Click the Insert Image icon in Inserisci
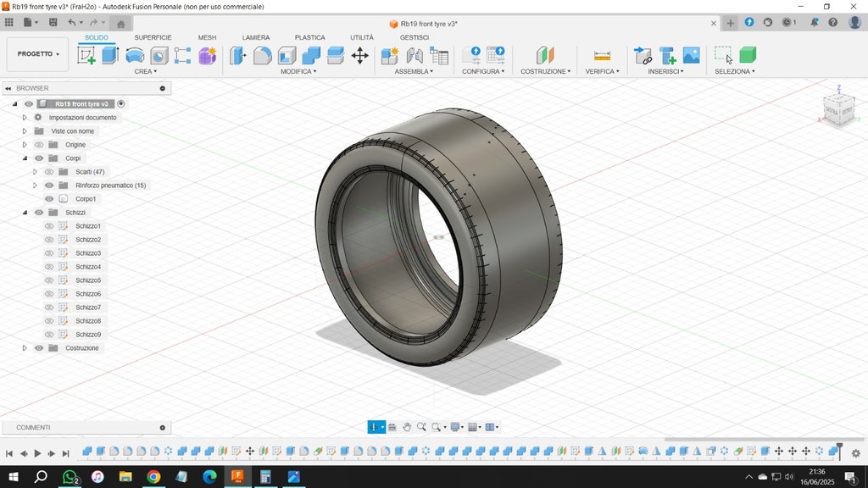The image size is (868, 488). 692,56
